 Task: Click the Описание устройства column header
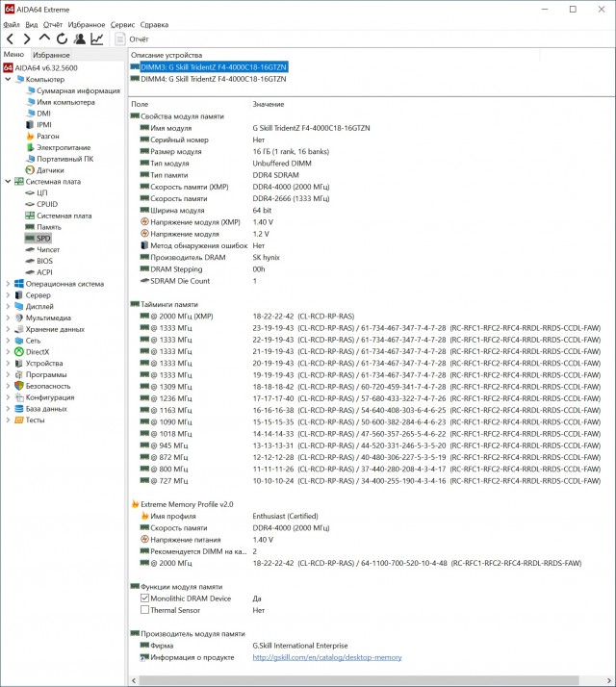[167, 55]
